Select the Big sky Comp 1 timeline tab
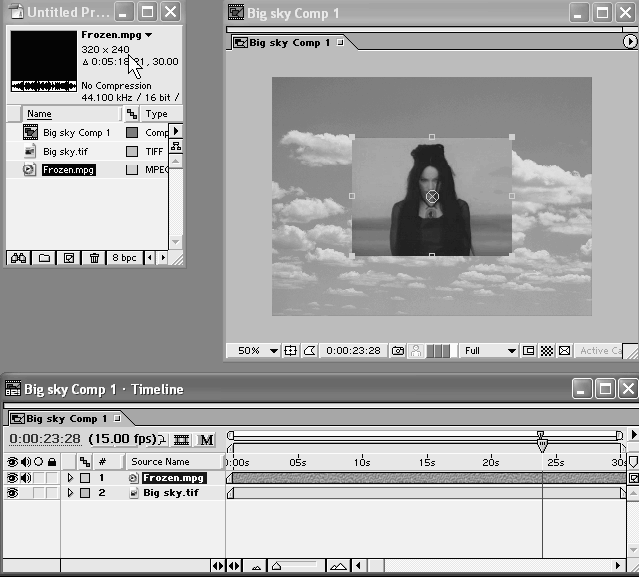This screenshot has height=577, width=639. (x=62, y=418)
